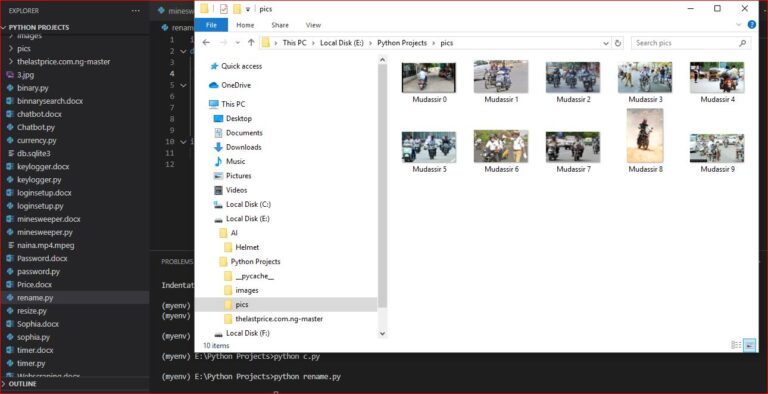Select This PC in navigation pane

click(227, 104)
